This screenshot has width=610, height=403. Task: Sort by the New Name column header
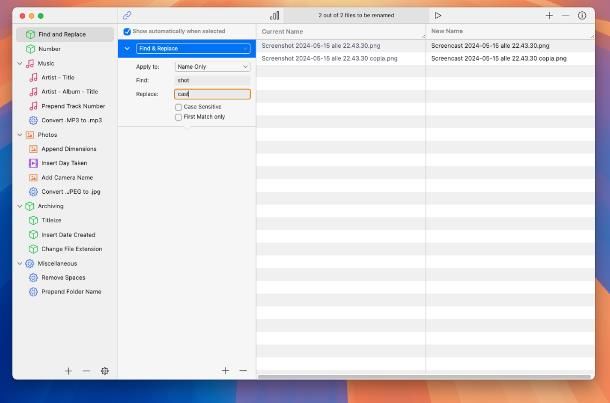[510, 32]
